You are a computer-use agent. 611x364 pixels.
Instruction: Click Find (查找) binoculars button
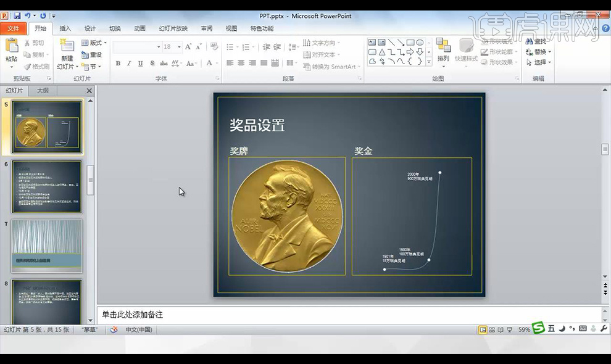click(536, 41)
